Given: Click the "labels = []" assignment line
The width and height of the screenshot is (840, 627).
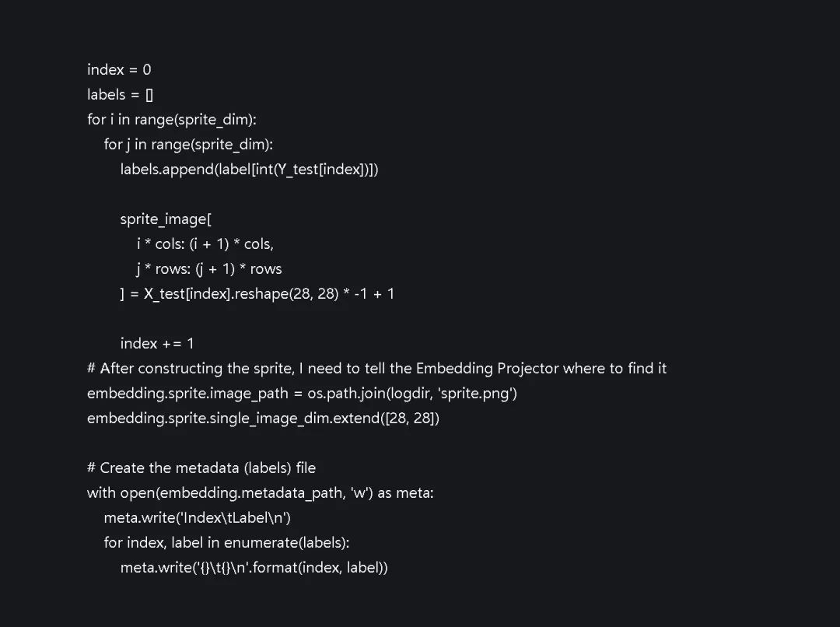Looking at the screenshot, I should point(121,95).
